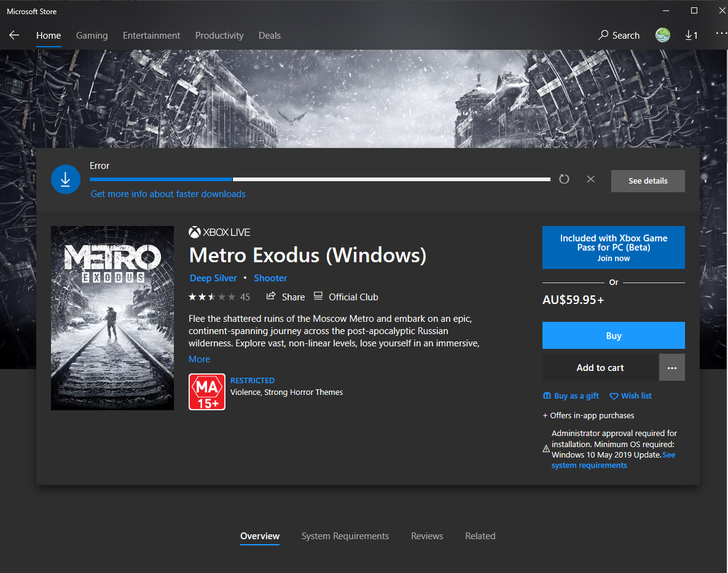Viewport: 728px width, 573px height.
Task: Click the download progress bar
Action: click(320, 179)
